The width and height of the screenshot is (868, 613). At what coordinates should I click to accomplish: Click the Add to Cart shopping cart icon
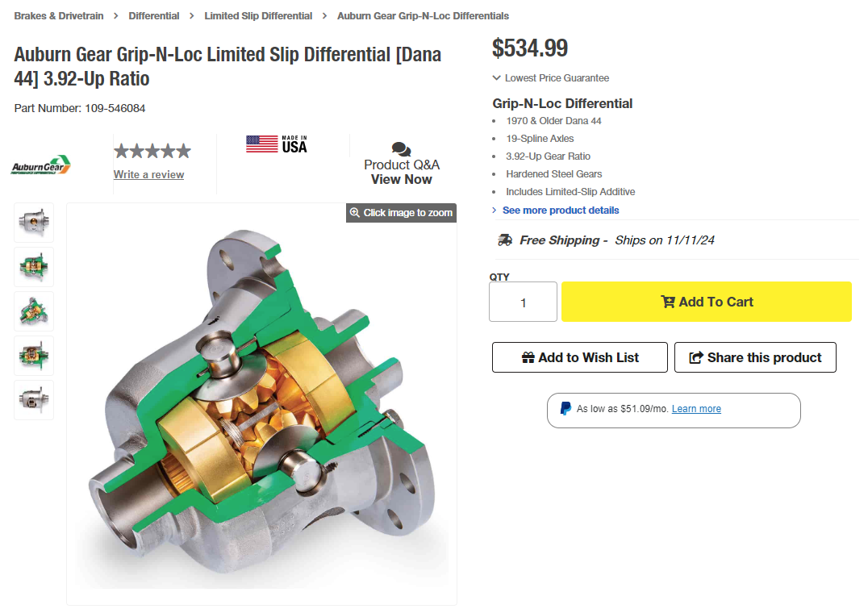point(668,301)
